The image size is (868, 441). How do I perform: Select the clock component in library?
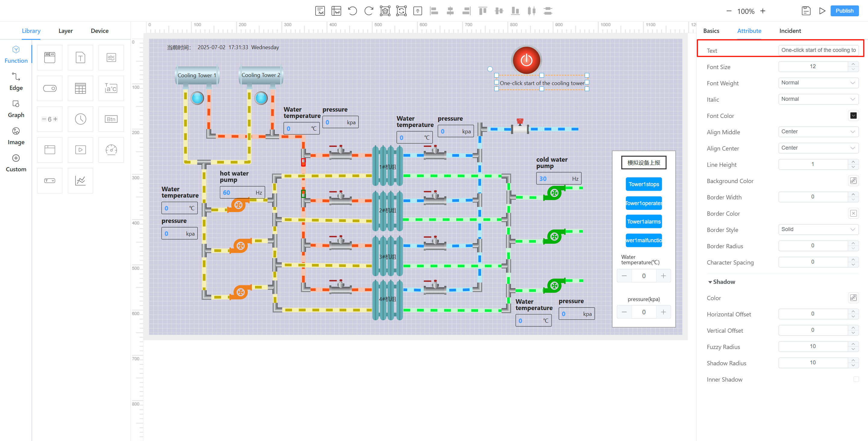click(x=80, y=119)
